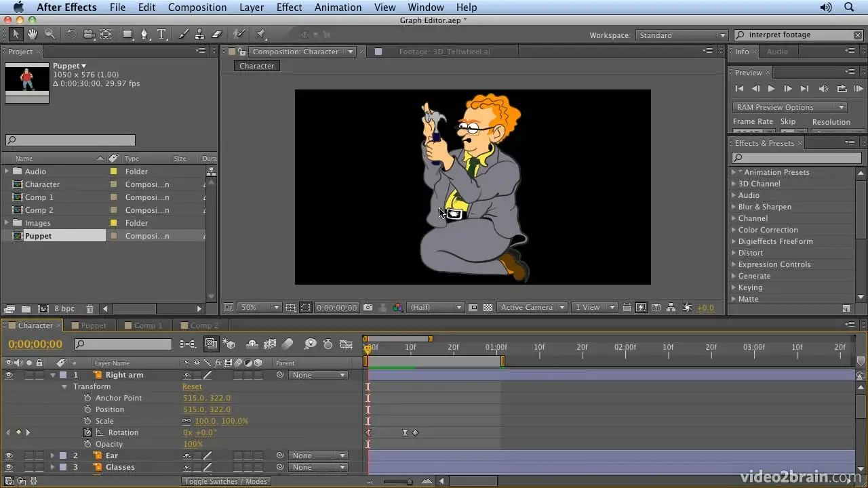Expand the Color Correction effects category
The height and width of the screenshot is (488, 868).
click(x=734, y=230)
